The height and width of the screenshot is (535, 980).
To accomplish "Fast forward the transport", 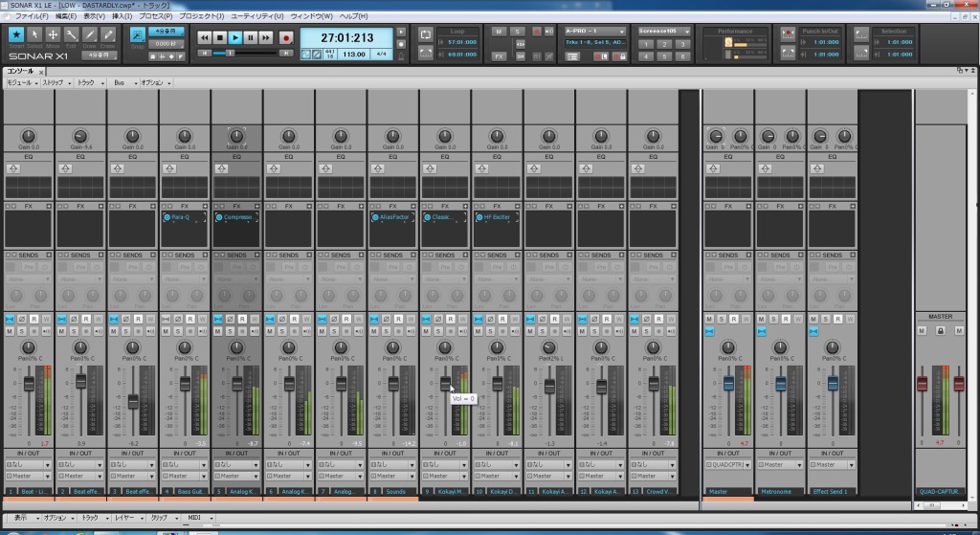I will (266, 38).
